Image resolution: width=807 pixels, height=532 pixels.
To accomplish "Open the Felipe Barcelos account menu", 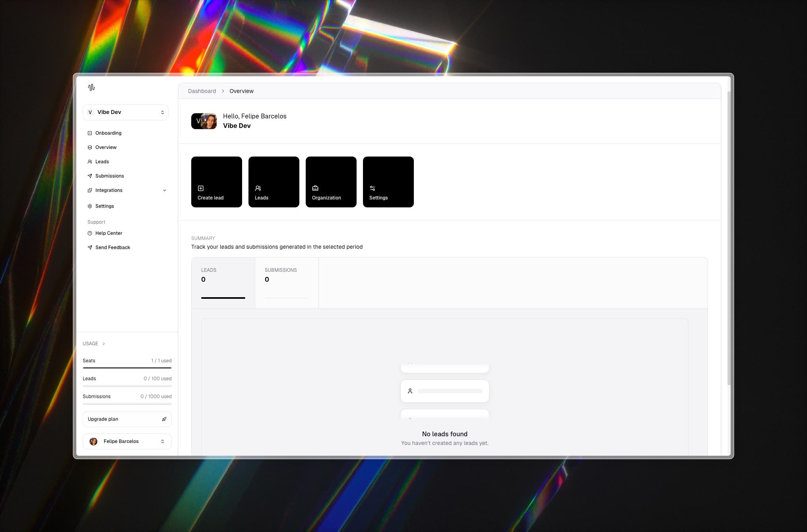I will point(127,441).
